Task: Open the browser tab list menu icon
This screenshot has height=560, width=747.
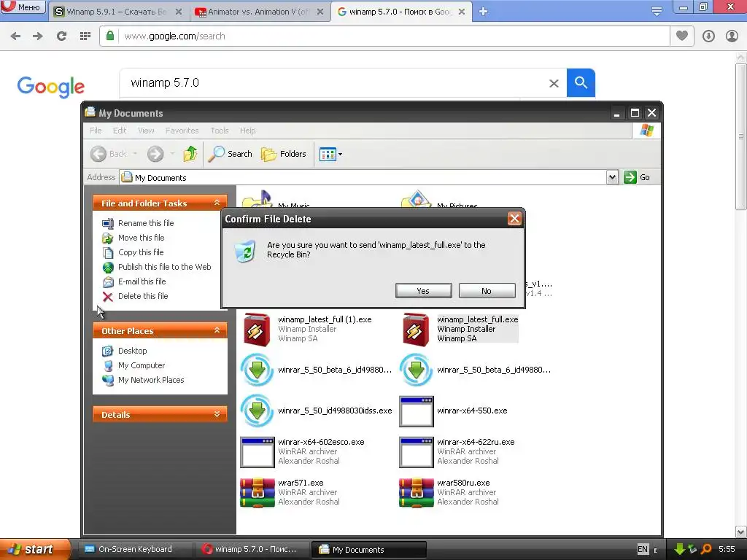Action: coord(657,12)
